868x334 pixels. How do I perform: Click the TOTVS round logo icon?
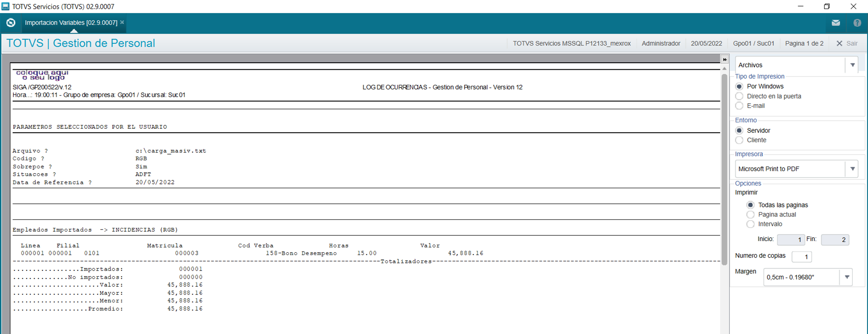tap(11, 23)
